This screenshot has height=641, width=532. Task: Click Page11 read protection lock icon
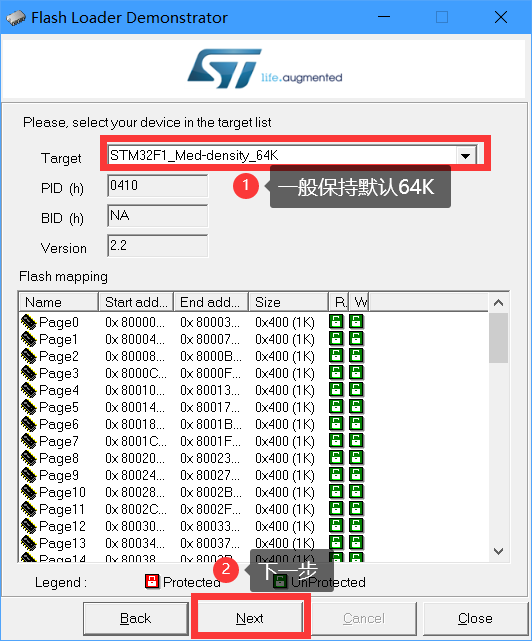tap(336, 509)
